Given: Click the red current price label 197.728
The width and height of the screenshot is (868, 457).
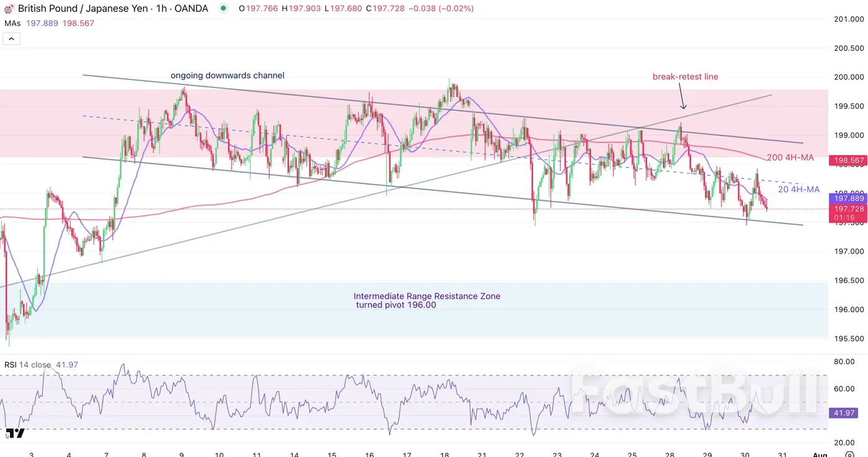Looking at the screenshot, I should [x=847, y=209].
